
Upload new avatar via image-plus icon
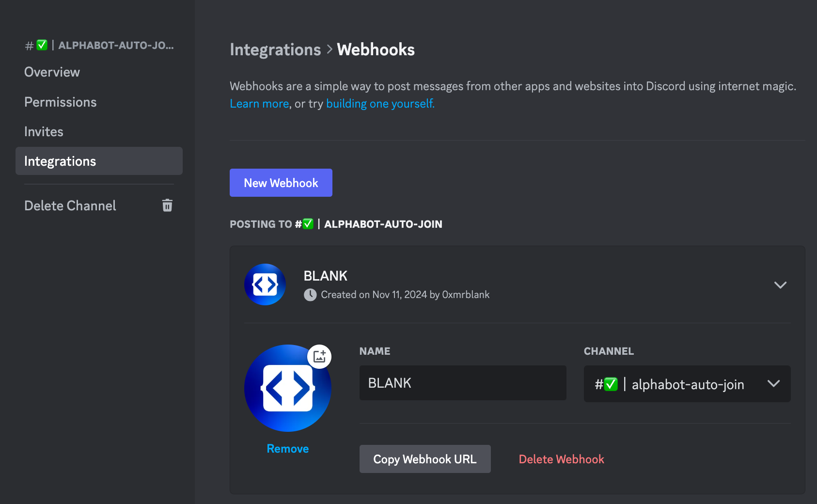319,357
